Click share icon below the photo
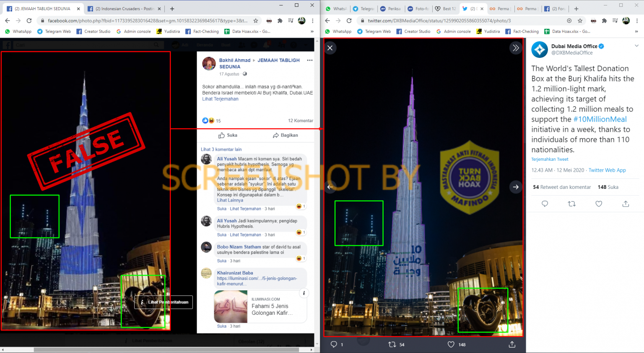The width and height of the screenshot is (644, 353). click(512, 344)
